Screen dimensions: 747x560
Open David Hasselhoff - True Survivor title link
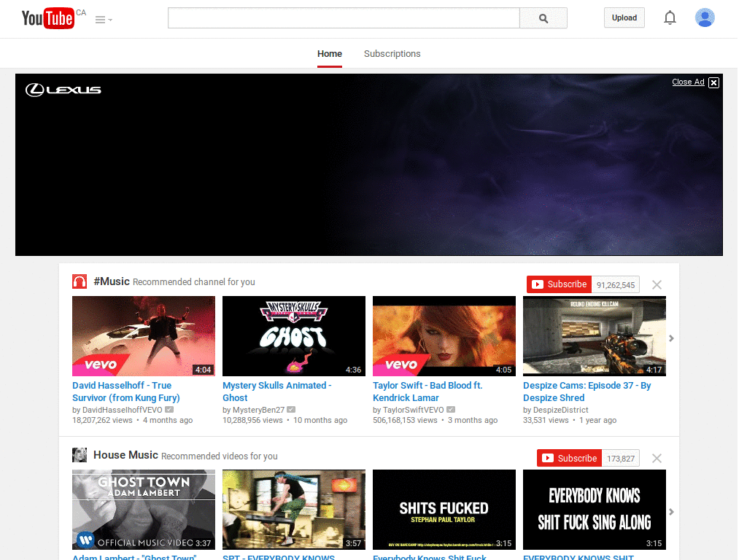tap(126, 392)
